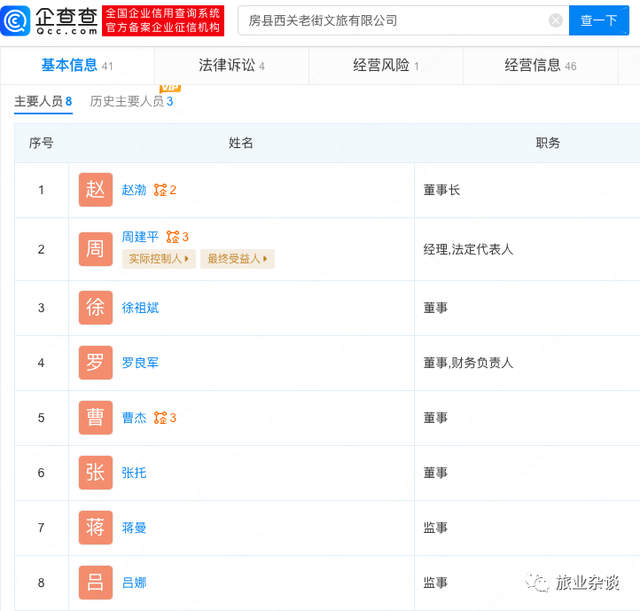
Task: Open the 徐祖斌 person link
Action: 140,308
